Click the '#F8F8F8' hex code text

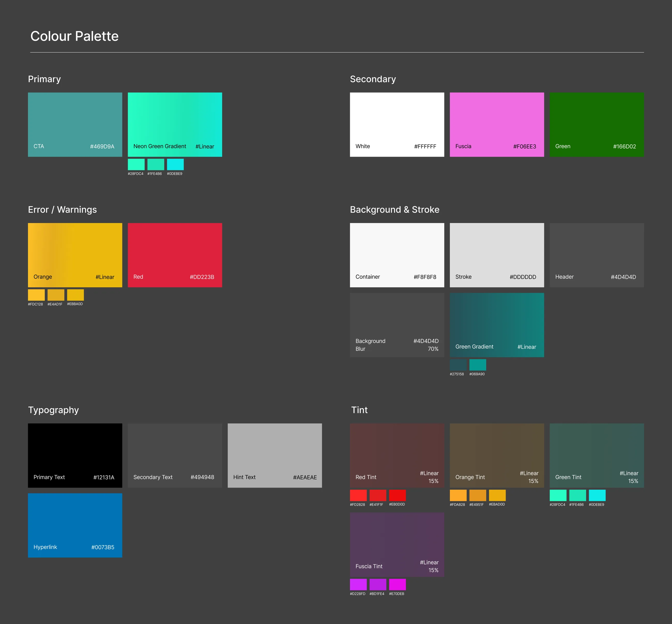425,277
